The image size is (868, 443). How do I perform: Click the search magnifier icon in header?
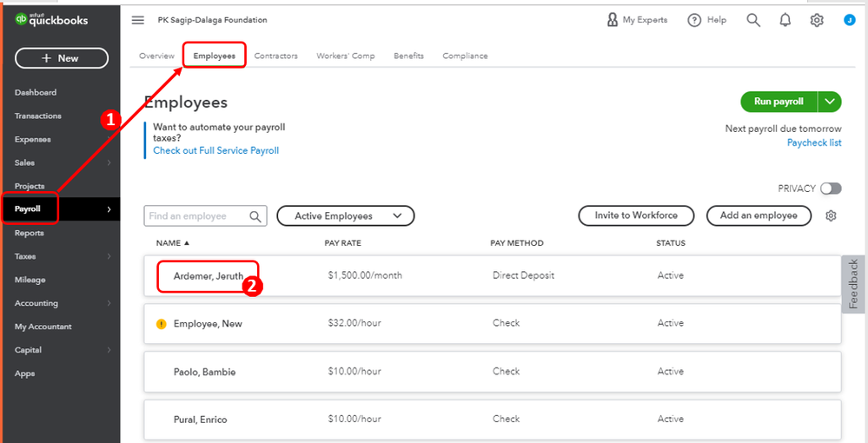click(753, 20)
